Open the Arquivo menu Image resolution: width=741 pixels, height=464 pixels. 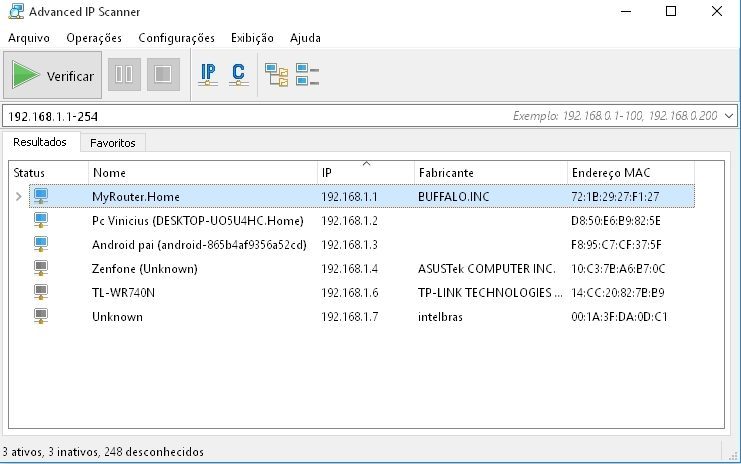point(29,38)
